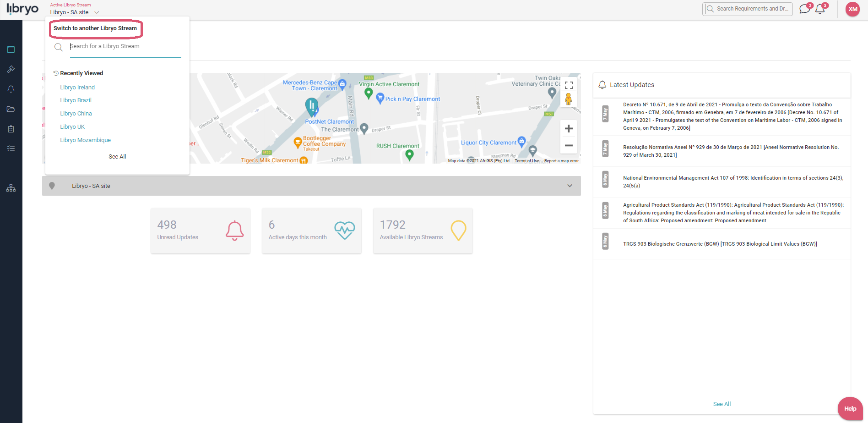This screenshot has width=868, height=423.
Task: Click the Liquor City Claremont map pin
Action: pyautogui.click(x=521, y=141)
